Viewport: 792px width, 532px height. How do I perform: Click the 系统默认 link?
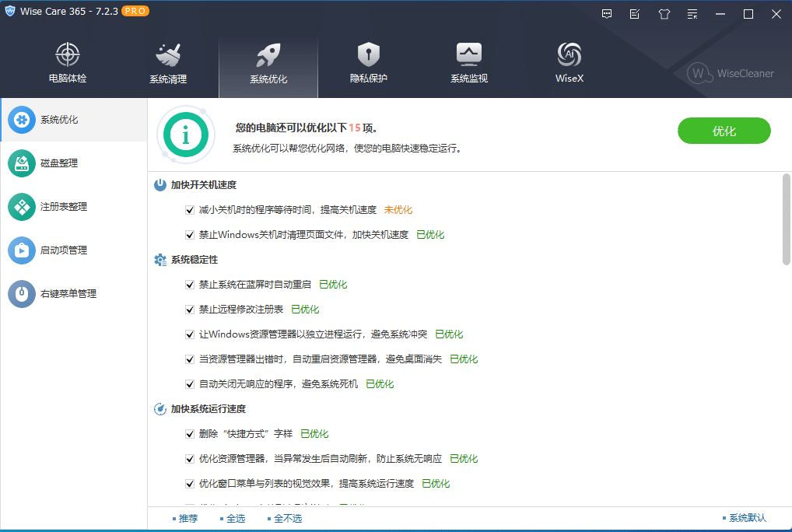pyautogui.click(x=745, y=518)
